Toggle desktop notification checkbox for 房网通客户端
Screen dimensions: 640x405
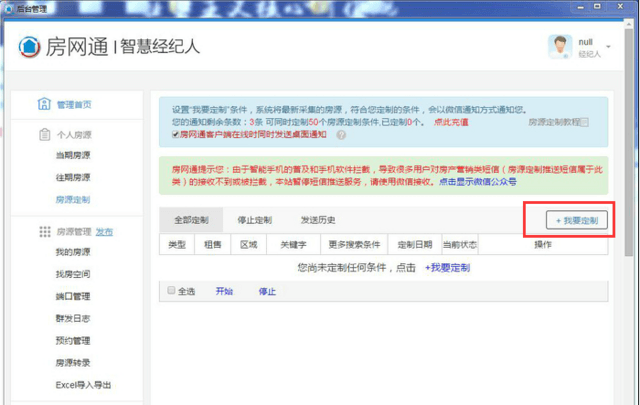pyautogui.click(x=176, y=134)
